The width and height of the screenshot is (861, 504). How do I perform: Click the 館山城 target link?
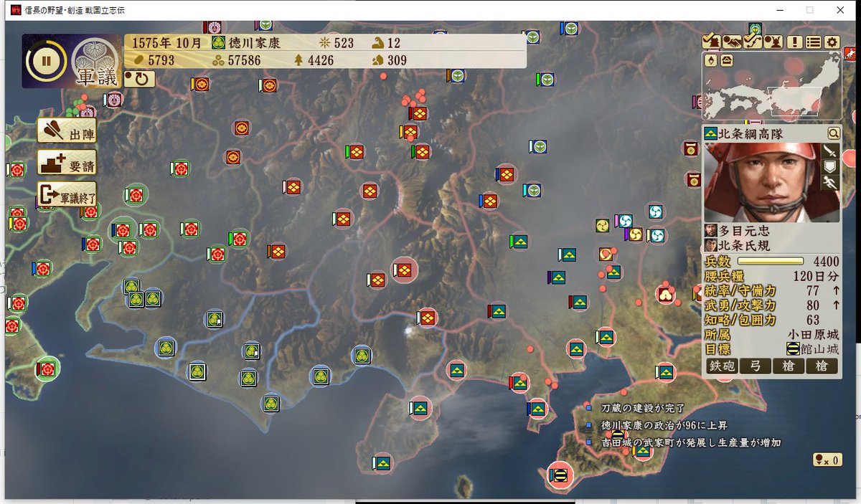(x=812, y=350)
